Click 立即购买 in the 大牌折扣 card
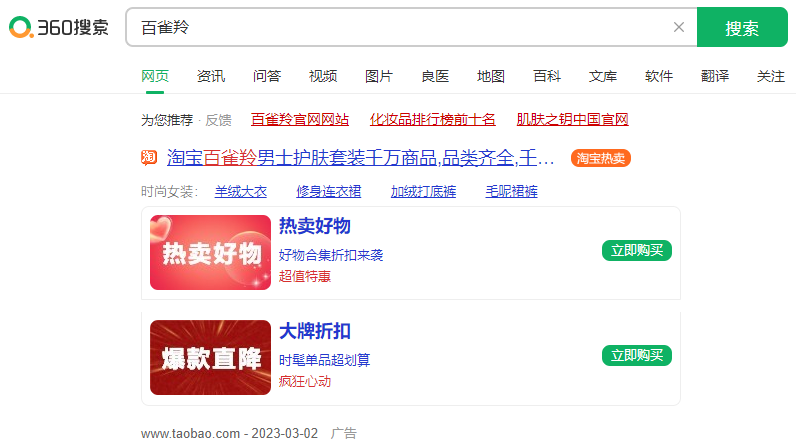796x444 pixels. click(637, 356)
